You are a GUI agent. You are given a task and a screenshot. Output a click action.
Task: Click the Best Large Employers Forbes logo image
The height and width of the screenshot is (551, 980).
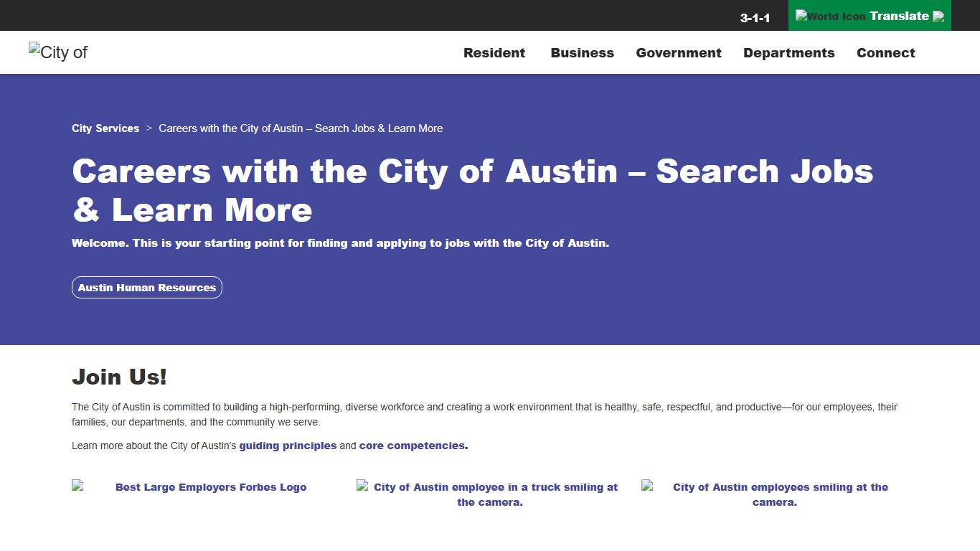[190, 486]
